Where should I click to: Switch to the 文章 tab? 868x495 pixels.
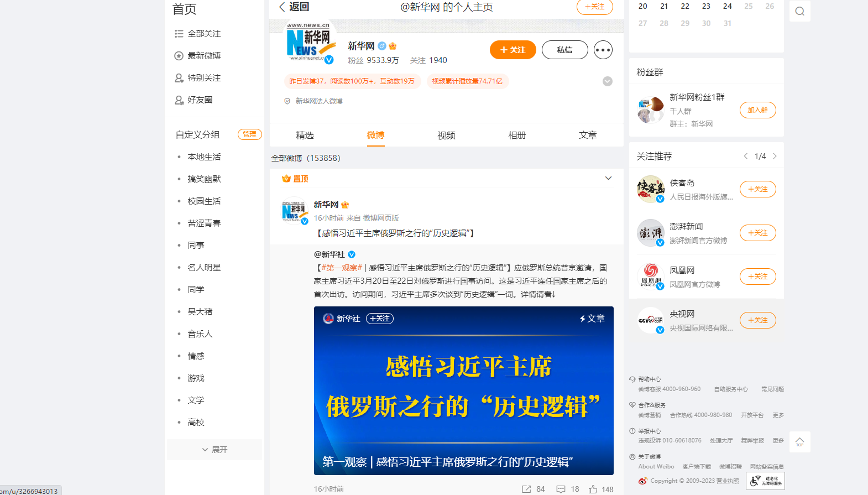pos(588,135)
